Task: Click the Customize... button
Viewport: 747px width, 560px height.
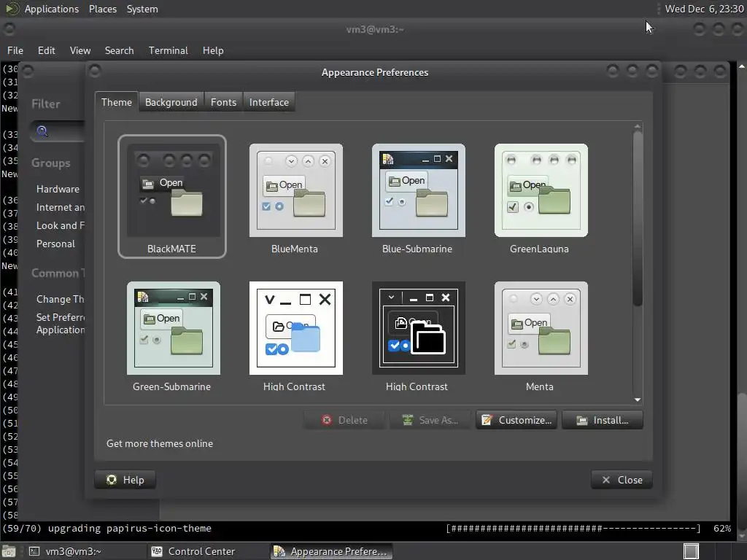Action: point(516,420)
